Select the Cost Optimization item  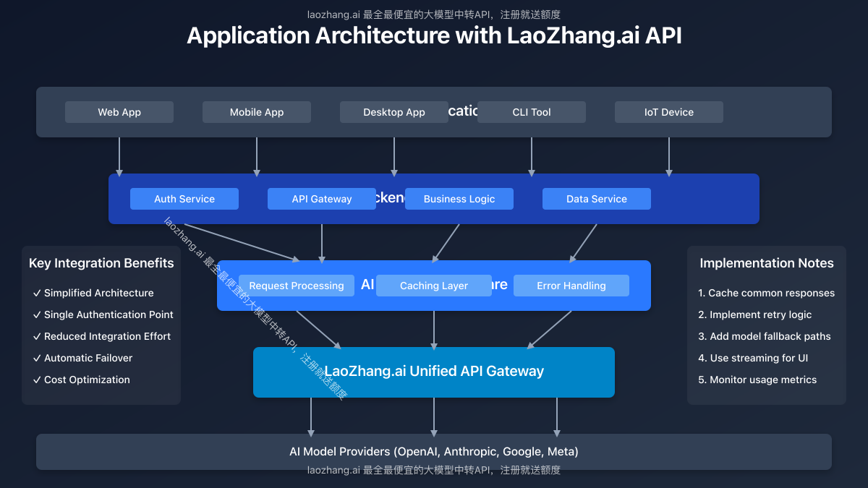[x=81, y=380]
